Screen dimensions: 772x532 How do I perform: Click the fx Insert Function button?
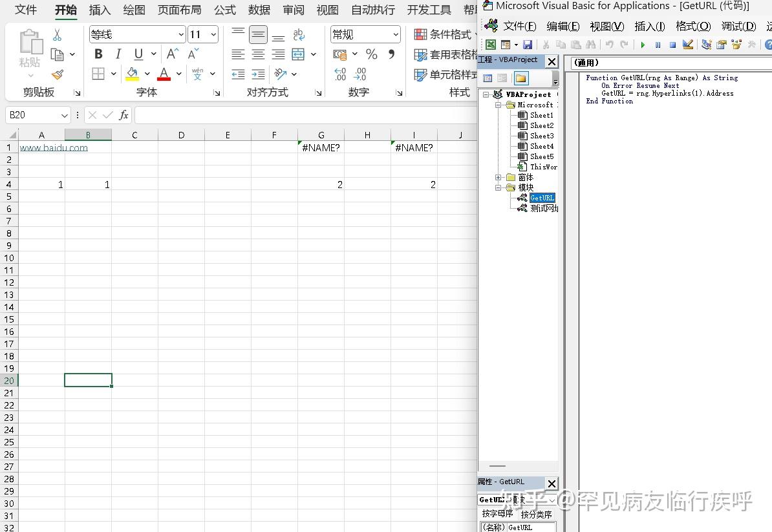pyautogui.click(x=122, y=115)
